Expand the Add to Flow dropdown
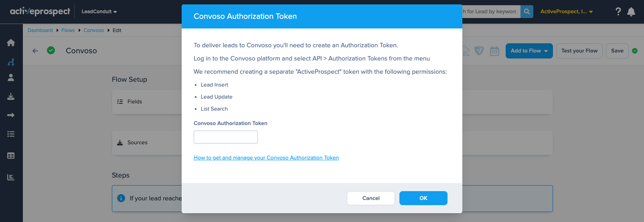This screenshot has height=222, width=644. tap(529, 51)
